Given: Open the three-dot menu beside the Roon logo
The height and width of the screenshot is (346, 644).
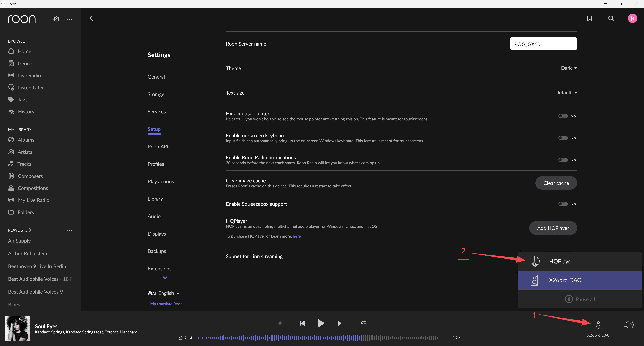Looking at the screenshot, I should point(69,19).
